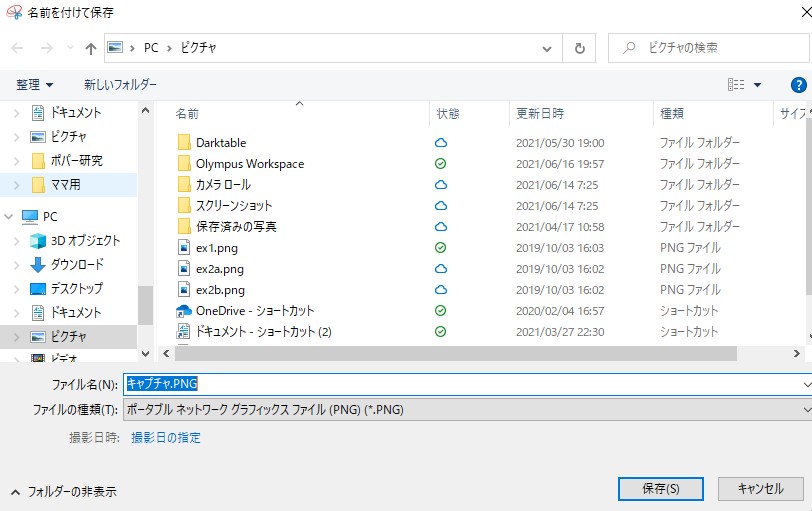Click the horizontal scrollbar of file list
The image size is (812, 511).
coord(456,354)
